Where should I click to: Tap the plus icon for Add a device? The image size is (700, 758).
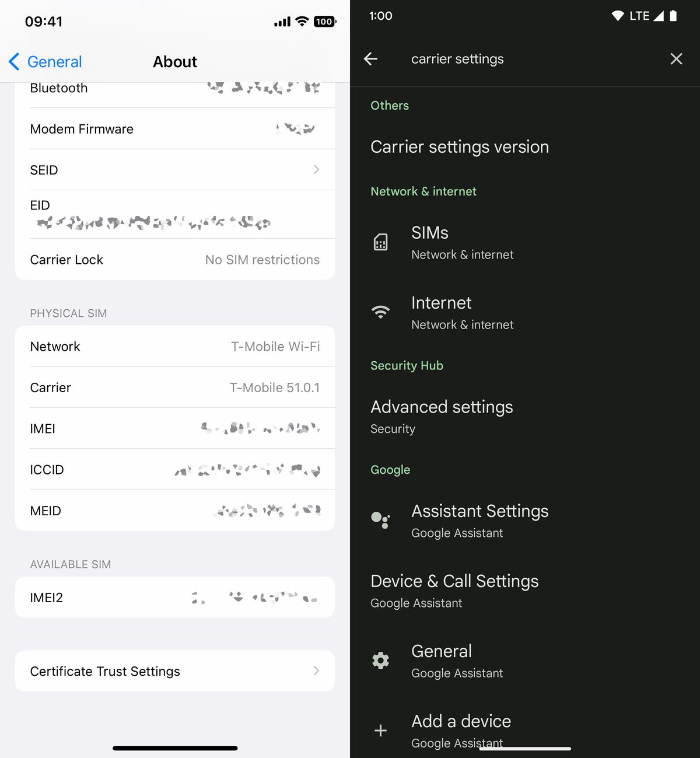[x=380, y=730]
